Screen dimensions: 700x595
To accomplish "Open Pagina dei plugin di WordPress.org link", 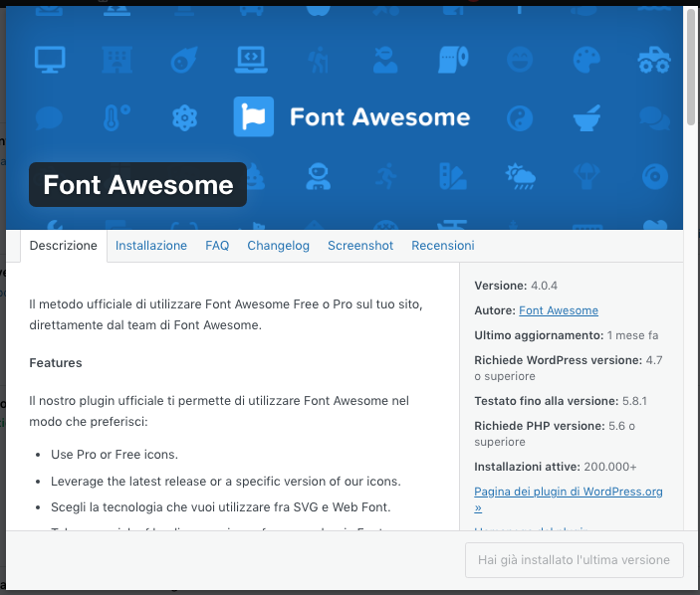I will (x=568, y=499).
